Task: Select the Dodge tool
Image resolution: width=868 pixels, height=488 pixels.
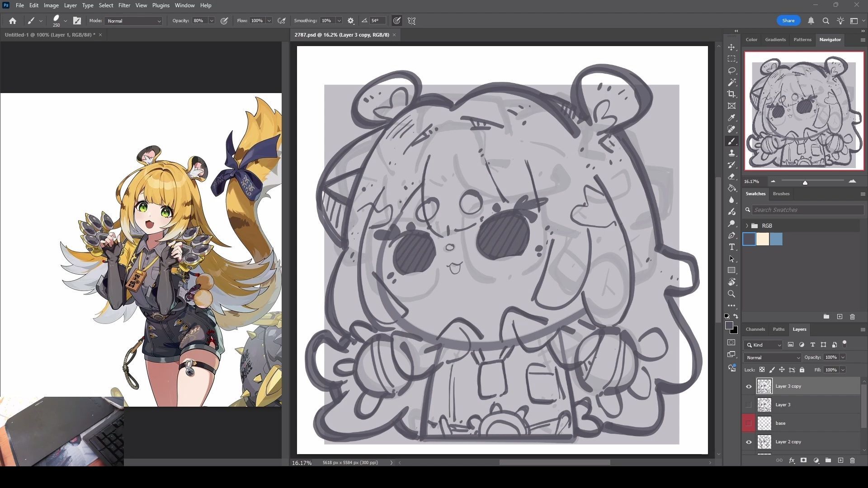Action: coord(731,224)
